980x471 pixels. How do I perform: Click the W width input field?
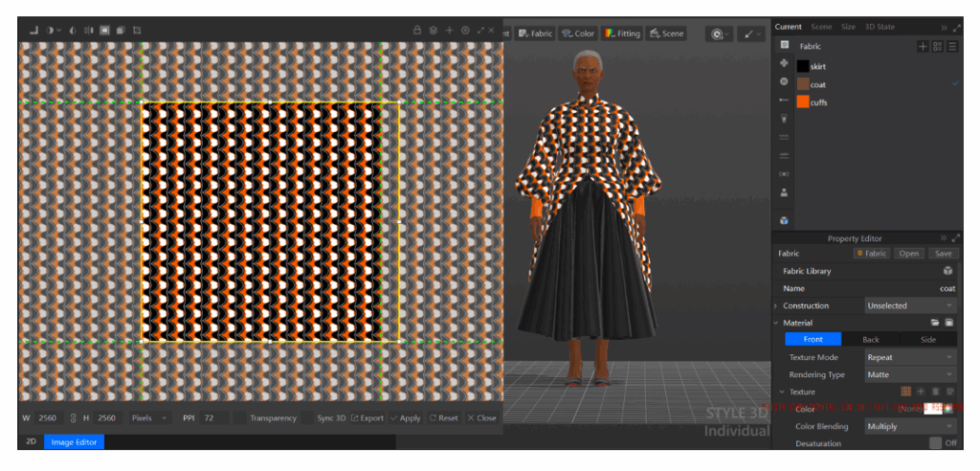click(x=50, y=417)
